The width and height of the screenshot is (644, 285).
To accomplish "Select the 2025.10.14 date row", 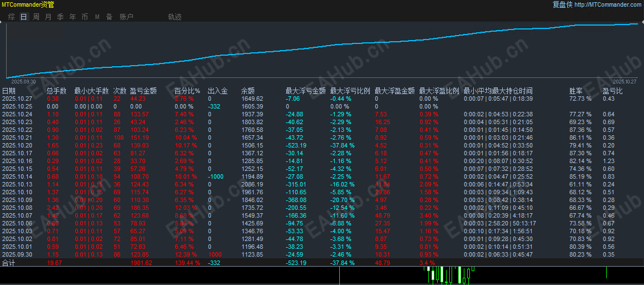I will [322, 176].
